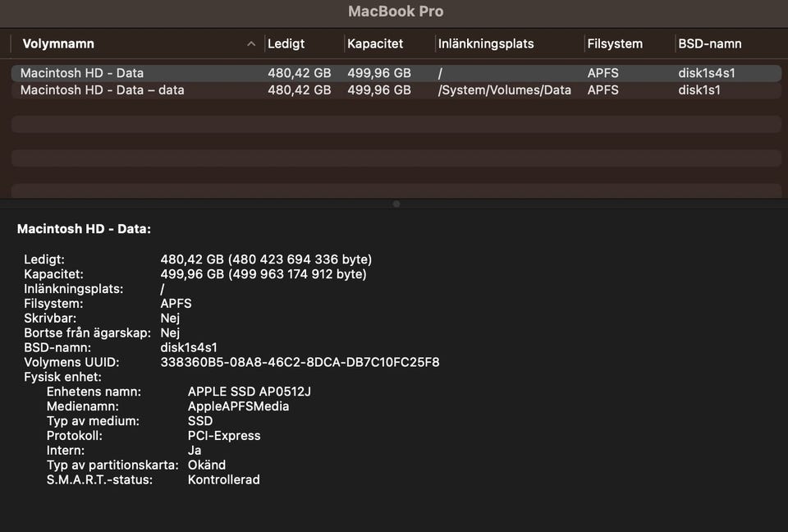
Task: Sort by the Inlänkningsplats column header
Action: [486, 44]
